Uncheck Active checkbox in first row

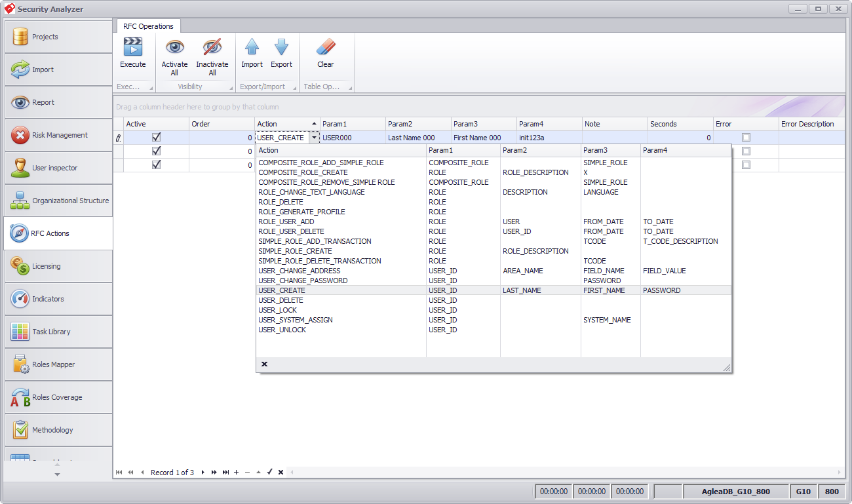click(x=156, y=138)
